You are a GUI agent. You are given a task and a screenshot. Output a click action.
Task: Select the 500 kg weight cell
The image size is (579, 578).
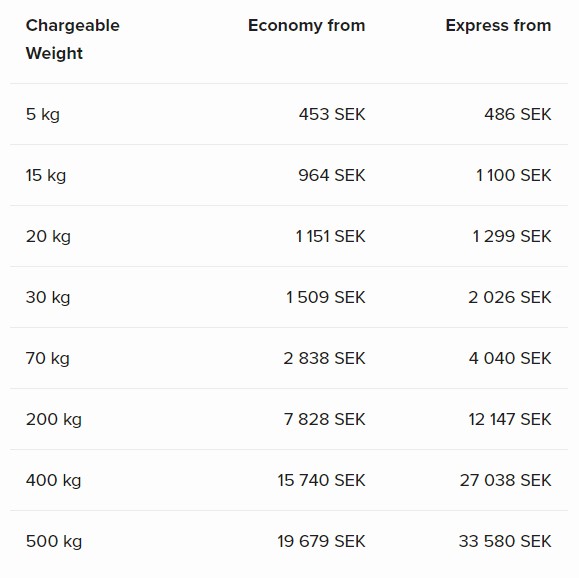tap(54, 541)
